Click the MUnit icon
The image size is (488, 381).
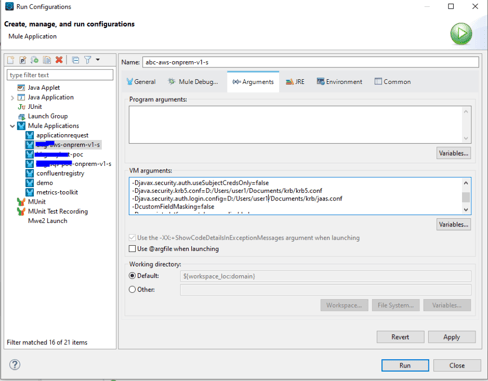(x=21, y=202)
